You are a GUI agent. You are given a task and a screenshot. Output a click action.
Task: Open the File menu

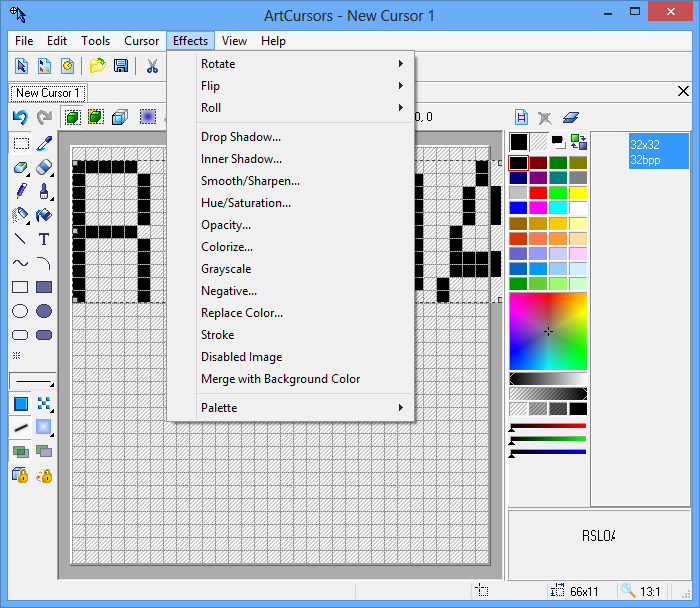click(x=24, y=41)
